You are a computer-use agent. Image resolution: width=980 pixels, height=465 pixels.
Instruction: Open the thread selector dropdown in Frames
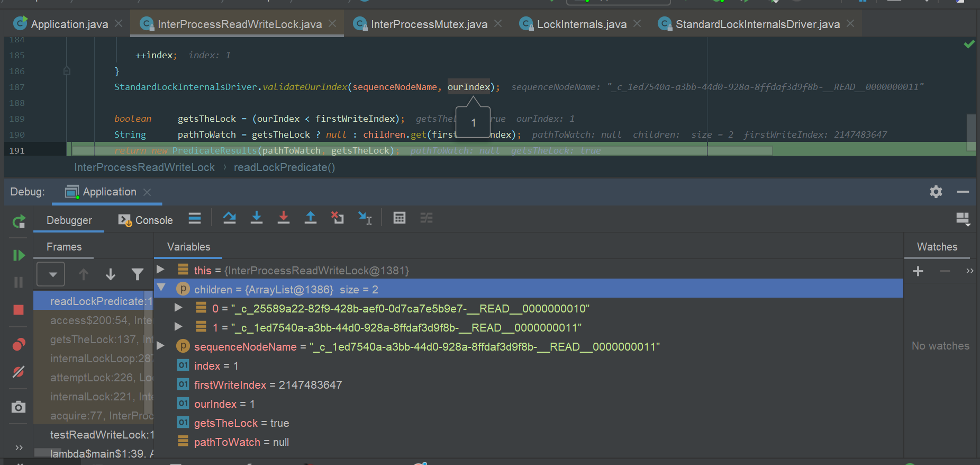pos(51,274)
